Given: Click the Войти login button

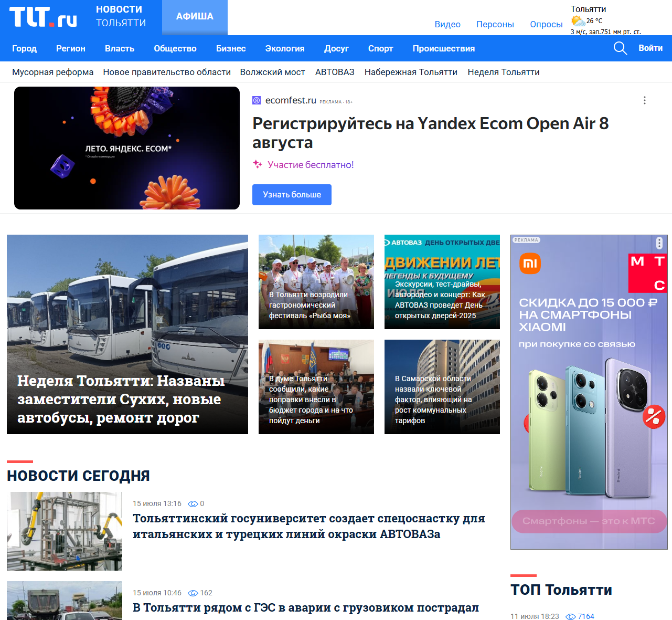Looking at the screenshot, I should coord(650,48).
